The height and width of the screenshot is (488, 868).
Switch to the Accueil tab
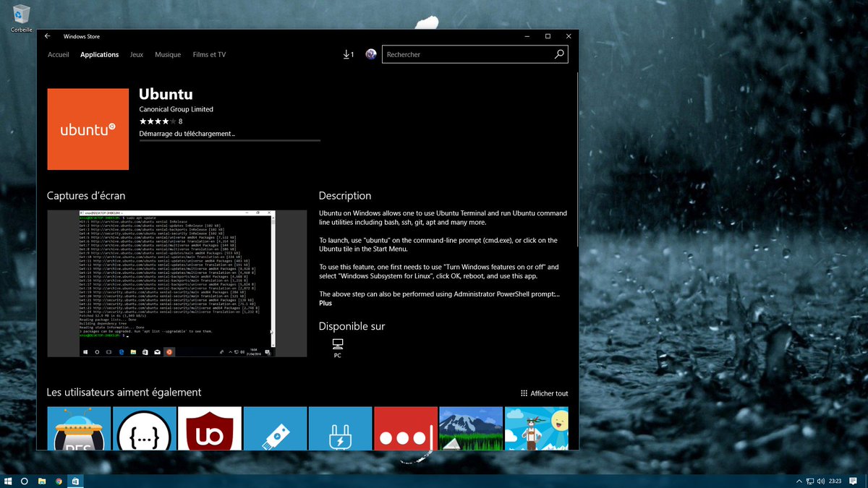pos(59,54)
